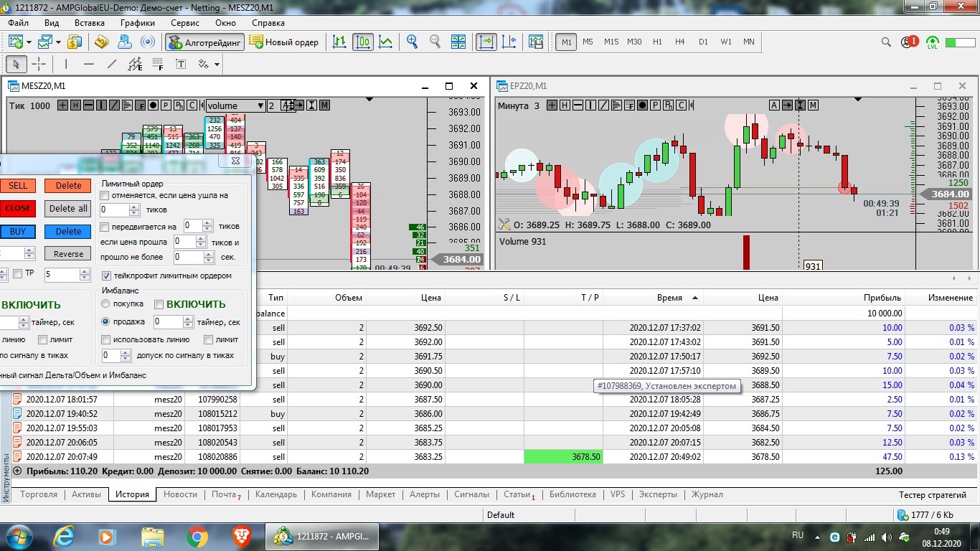Open Brave browser from the taskbar
This screenshot has width=980, height=551.
[x=242, y=536]
